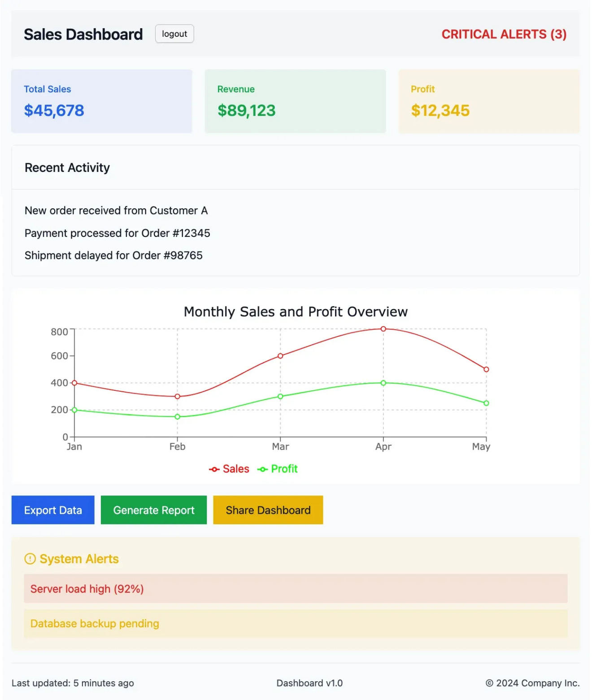This screenshot has width=592, height=700.
Task: Select the Total Sales summary card
Action: (x=101, y=101)
